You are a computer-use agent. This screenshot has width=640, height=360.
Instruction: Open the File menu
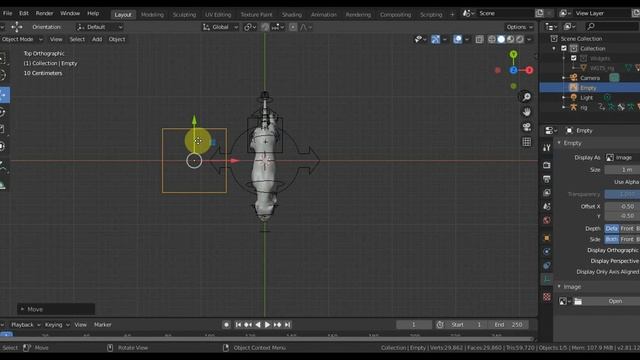click(7, 13)
